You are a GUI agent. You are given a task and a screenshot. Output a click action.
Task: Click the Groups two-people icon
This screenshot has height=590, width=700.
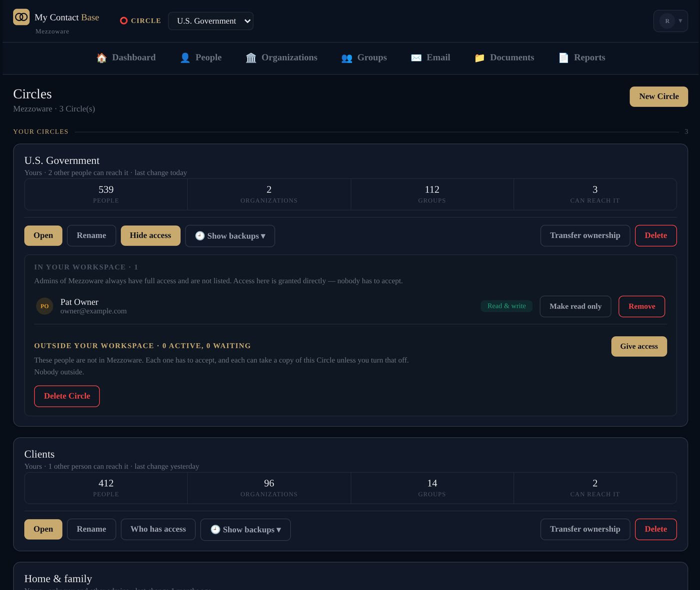(x=347, y=58)
